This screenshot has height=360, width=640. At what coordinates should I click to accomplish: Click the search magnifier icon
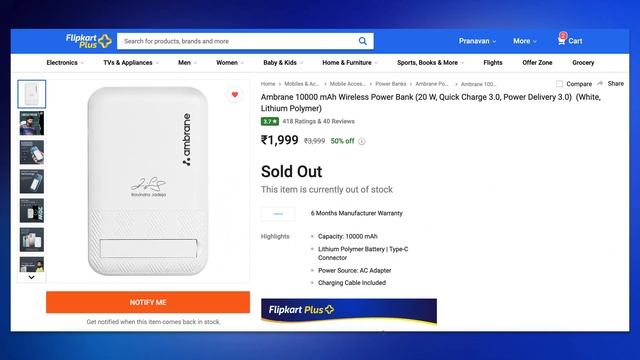362,41
